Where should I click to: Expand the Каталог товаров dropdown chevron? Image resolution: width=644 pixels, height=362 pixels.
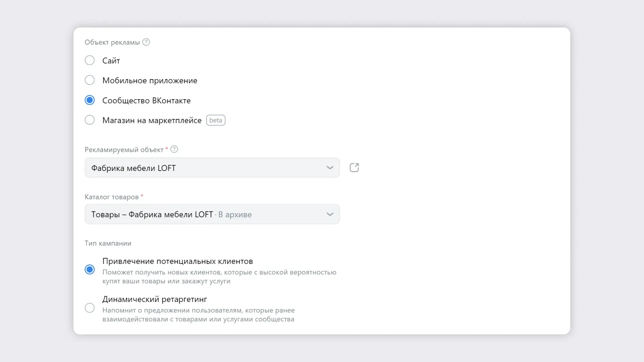pyautogui.click(x=330, y=214)
